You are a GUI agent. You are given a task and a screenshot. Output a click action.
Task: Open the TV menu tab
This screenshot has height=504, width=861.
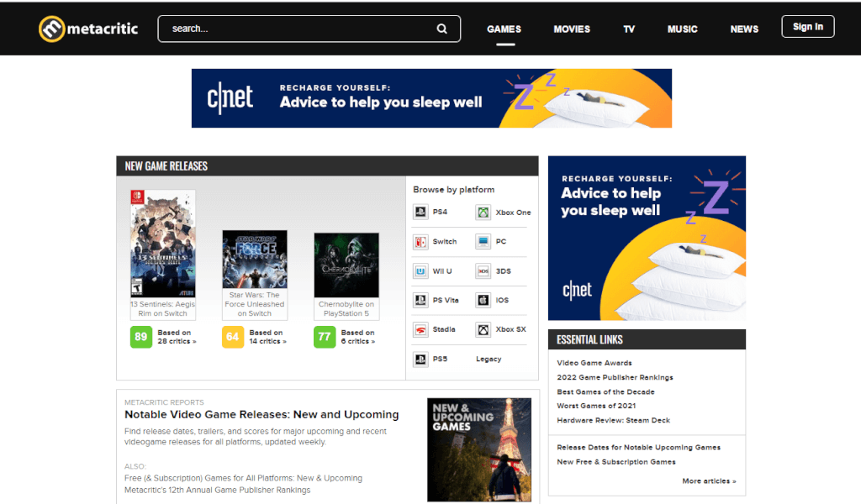click(x=629, y=29)
